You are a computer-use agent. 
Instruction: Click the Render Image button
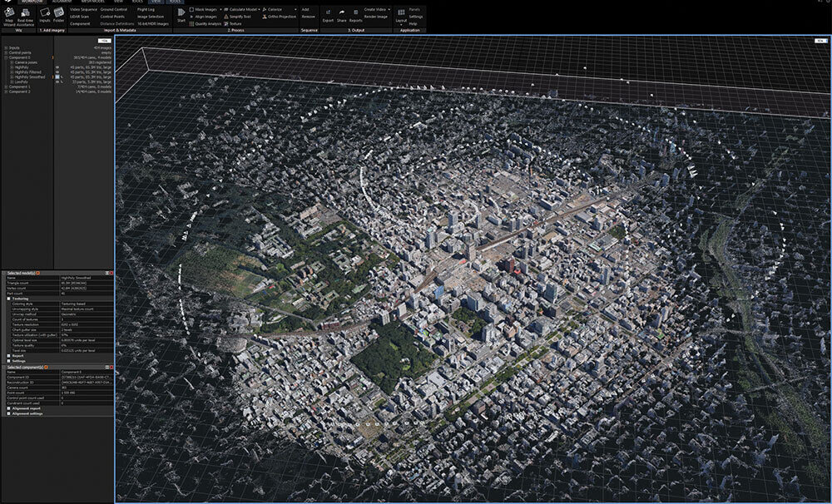(378, 16)
